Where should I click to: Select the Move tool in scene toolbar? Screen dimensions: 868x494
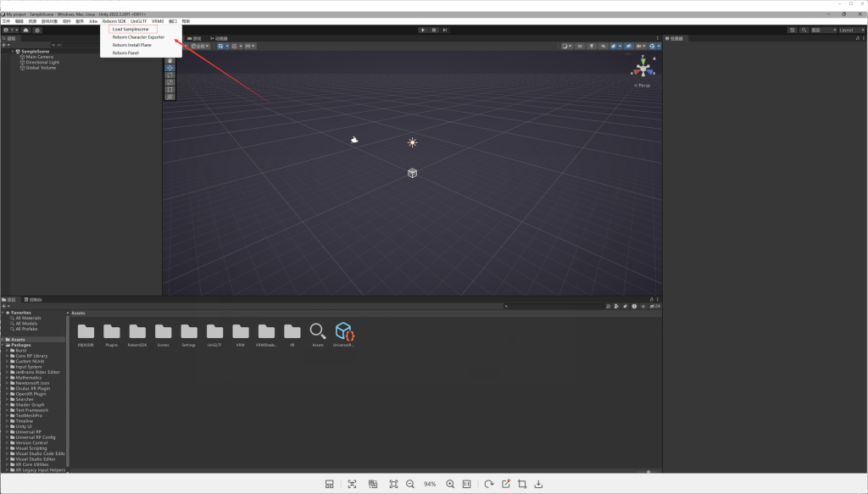170,68
